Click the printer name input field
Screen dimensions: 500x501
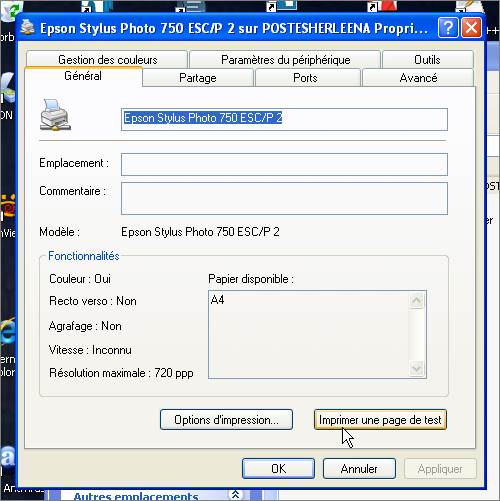pyautogui.click(x=284, y=119)
